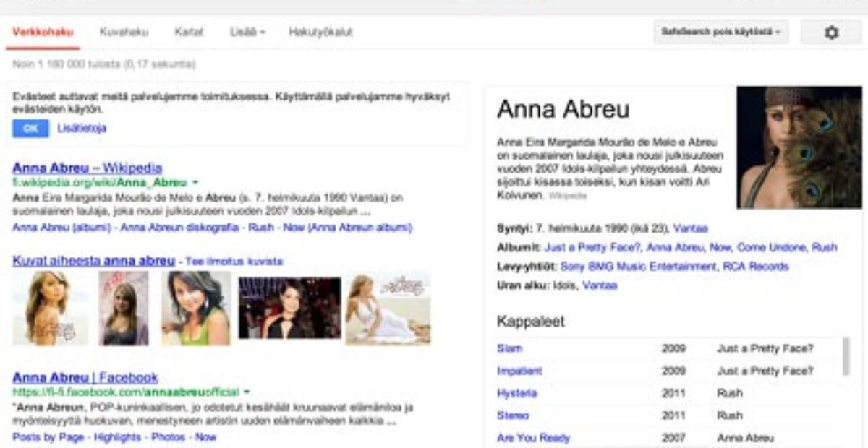Viewport: 868px width, 448px height.
Task: Open the Now (Anna Abreun albumi) sitelink
Action: pos(347,228)
